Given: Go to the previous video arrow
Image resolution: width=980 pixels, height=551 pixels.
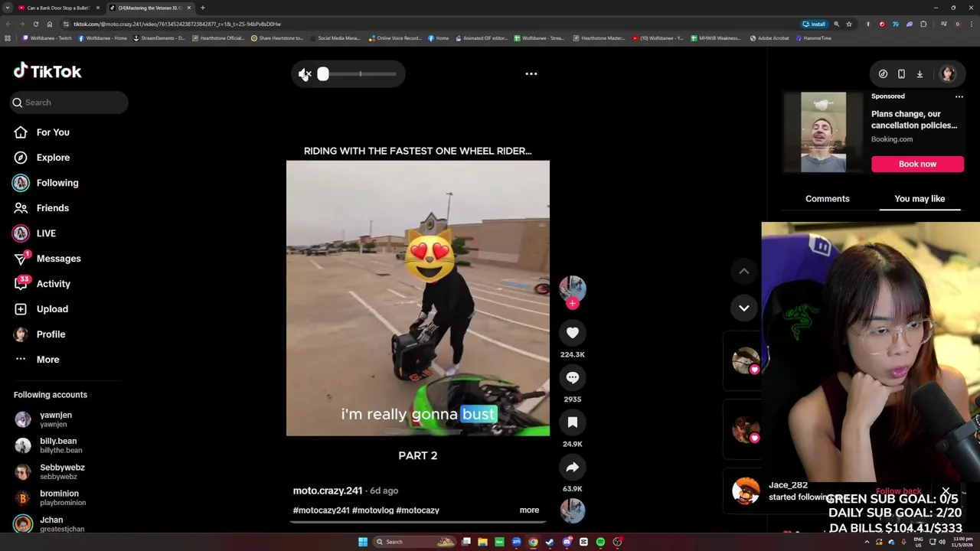Looking at the screenshot, I should click(x=743, y=271).
